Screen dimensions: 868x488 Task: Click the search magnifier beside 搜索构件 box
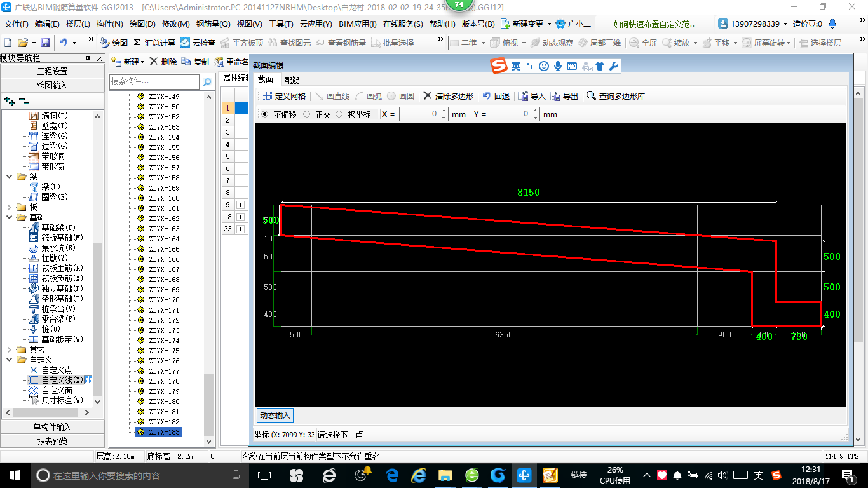pyautogui.click(x=207, y=81)
